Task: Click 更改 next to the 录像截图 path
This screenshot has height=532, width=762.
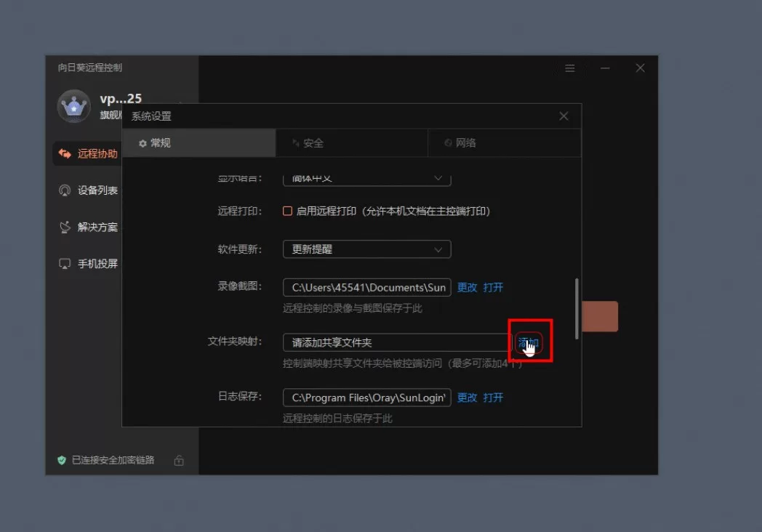Action: click(468, 287)
